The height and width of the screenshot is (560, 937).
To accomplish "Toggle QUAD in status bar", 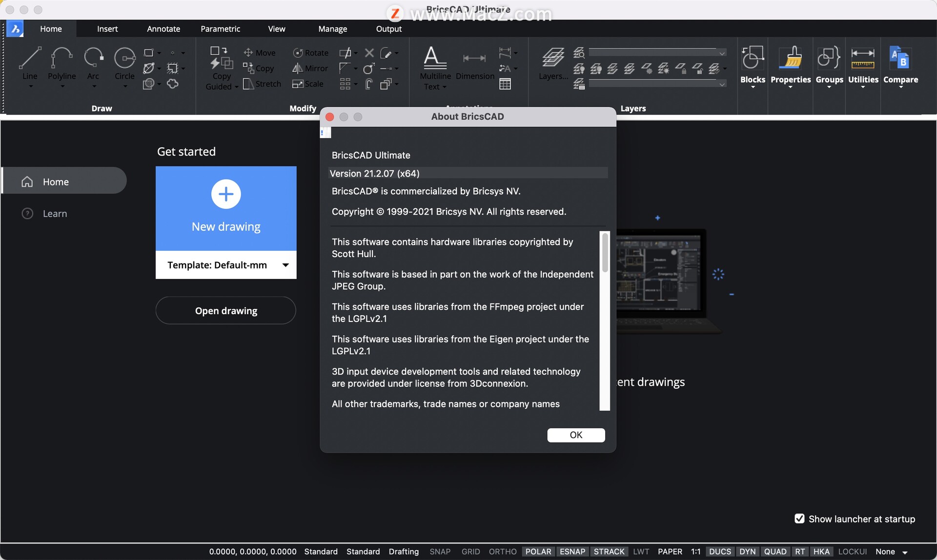I will (775, 551).
